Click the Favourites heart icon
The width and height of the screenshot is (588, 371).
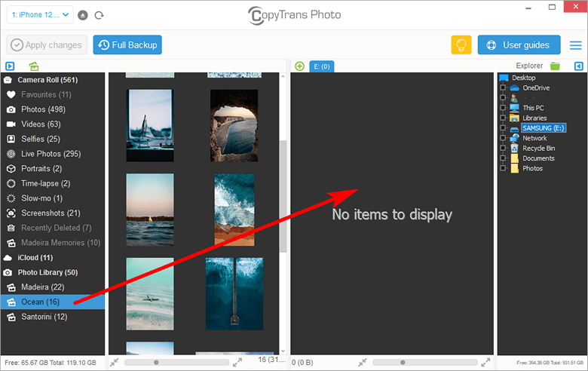coord(11,94)
